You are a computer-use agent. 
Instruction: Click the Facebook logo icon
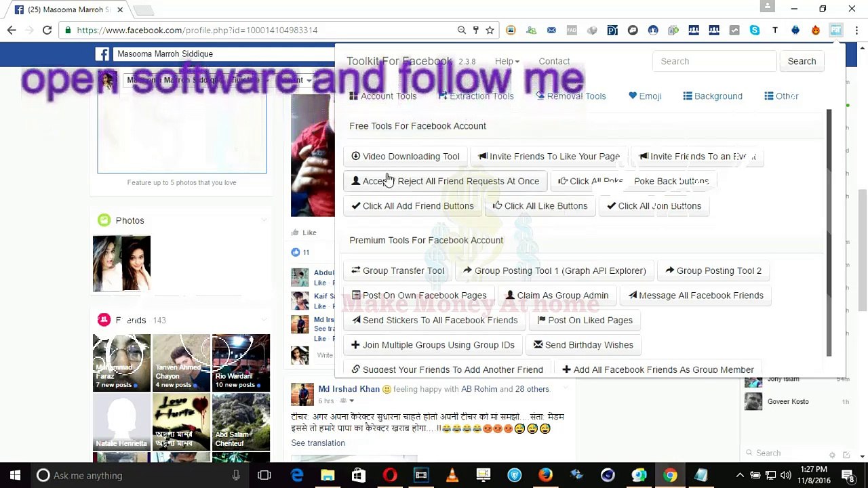pos(102,54)
